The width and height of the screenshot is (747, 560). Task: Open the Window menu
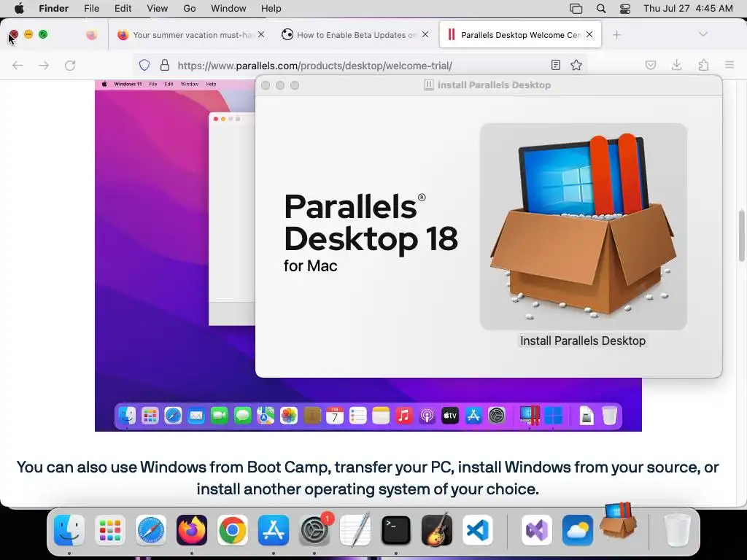point(228,9)
